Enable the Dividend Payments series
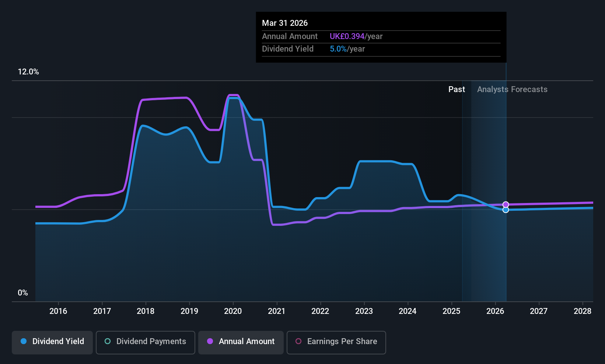Image resolution: width=605 pixels, height=364 pixels. [146, 342]
